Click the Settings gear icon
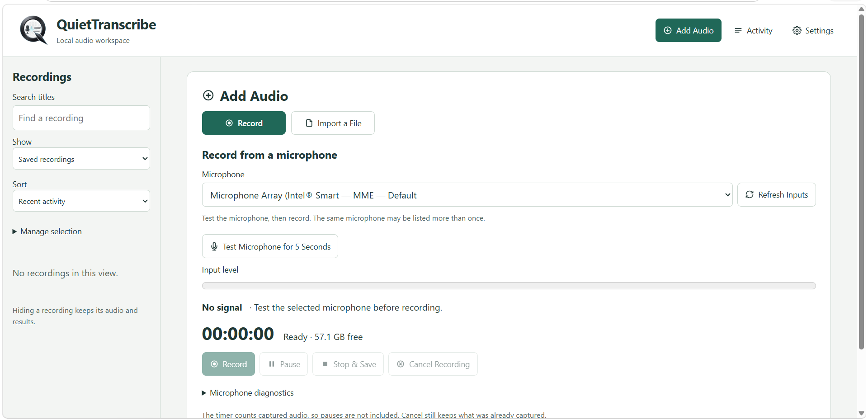 point(797,30)
